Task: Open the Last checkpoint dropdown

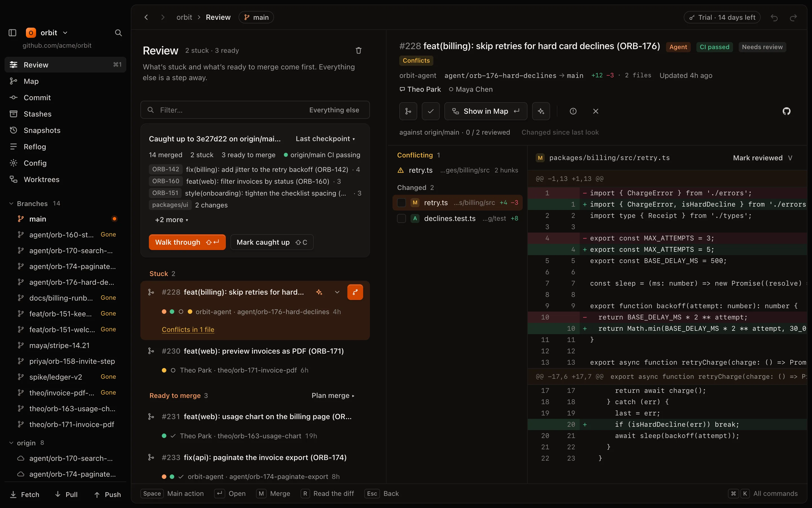Action: 325,139
